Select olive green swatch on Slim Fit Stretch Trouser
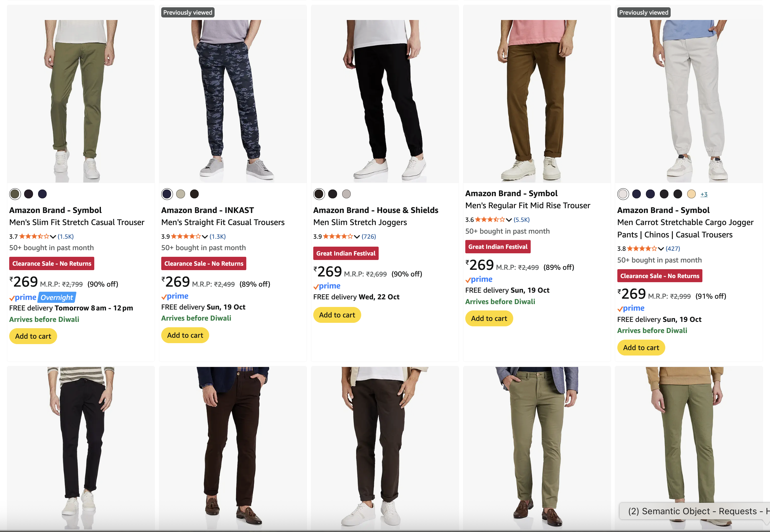The image size is (770, 532). pos(15,194)
